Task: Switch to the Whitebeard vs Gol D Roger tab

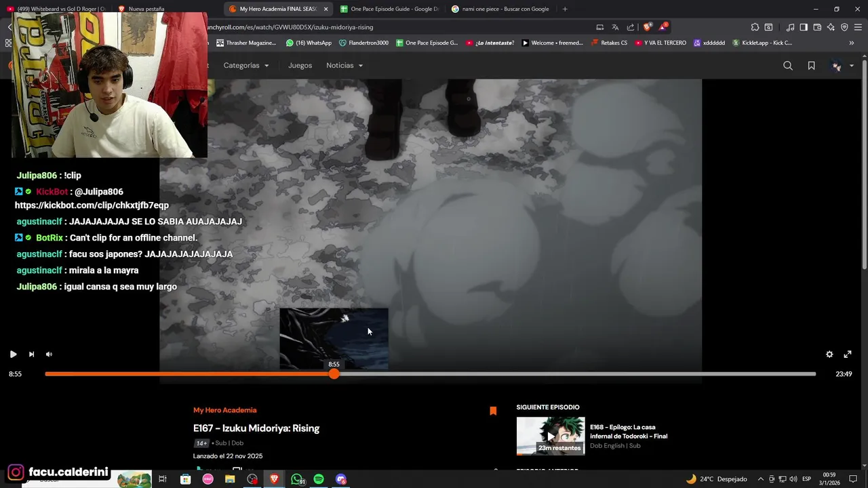Action: (56, 9)
